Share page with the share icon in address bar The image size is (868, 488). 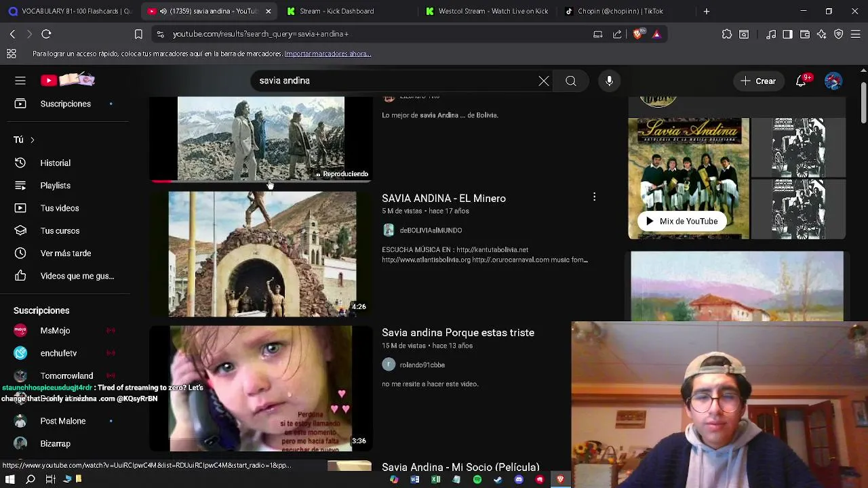(x=617, y=34)
